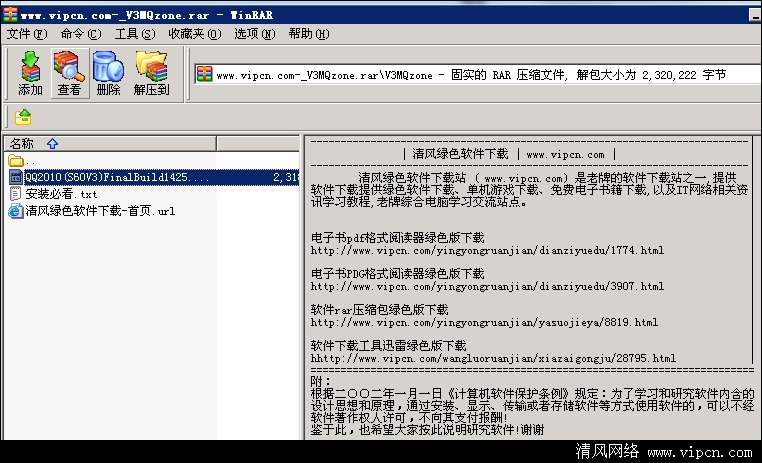Viewport: 762px width, 463px height.
Task: Open the 帮助(H) menu
Action: 309,34
